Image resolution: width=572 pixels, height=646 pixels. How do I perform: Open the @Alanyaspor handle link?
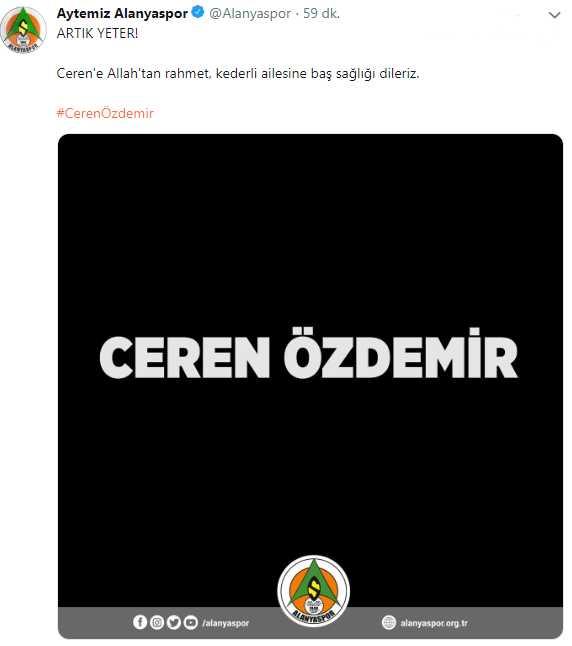point(250,14)
